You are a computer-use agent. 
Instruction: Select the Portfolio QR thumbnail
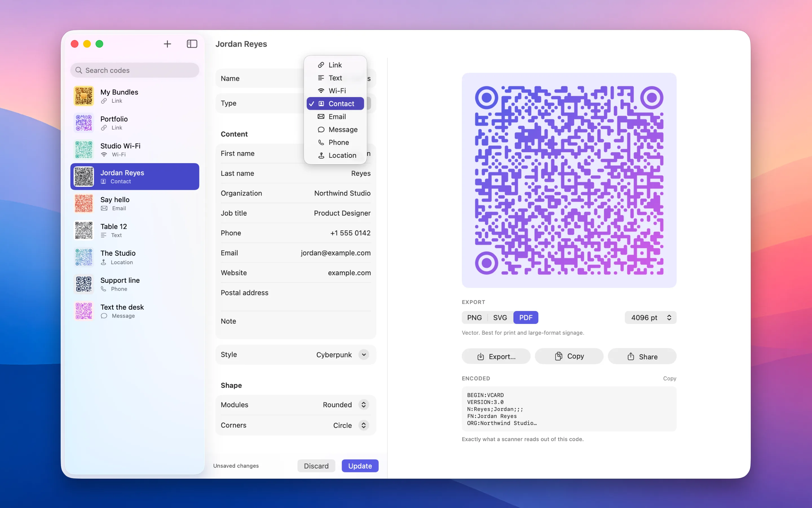point(83,123)
